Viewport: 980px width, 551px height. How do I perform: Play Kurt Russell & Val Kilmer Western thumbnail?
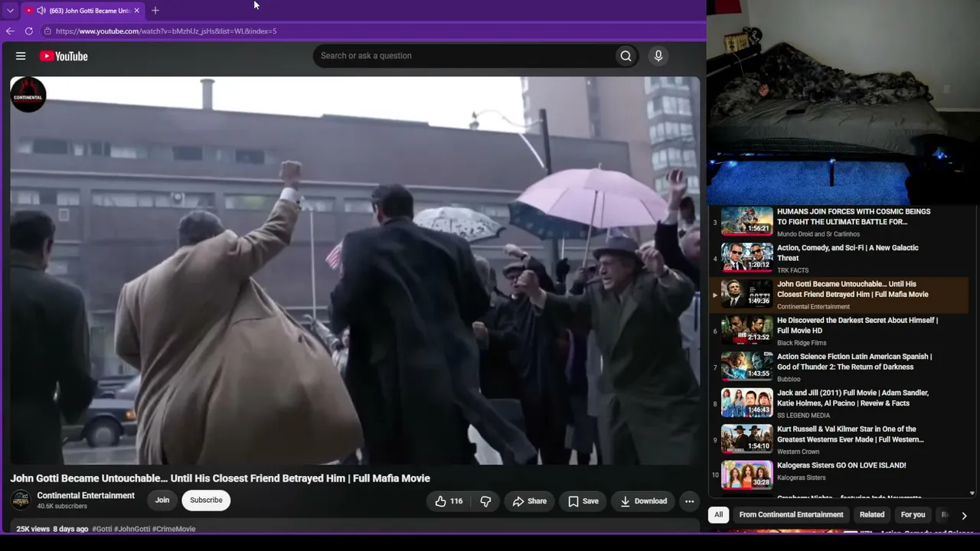coord(747,439)
